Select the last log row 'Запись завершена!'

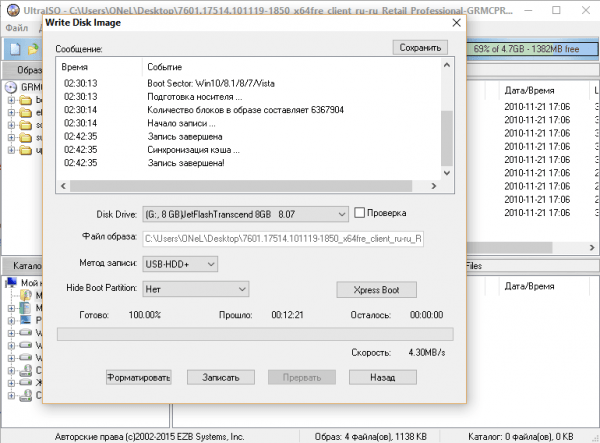[x=186, y=163]
